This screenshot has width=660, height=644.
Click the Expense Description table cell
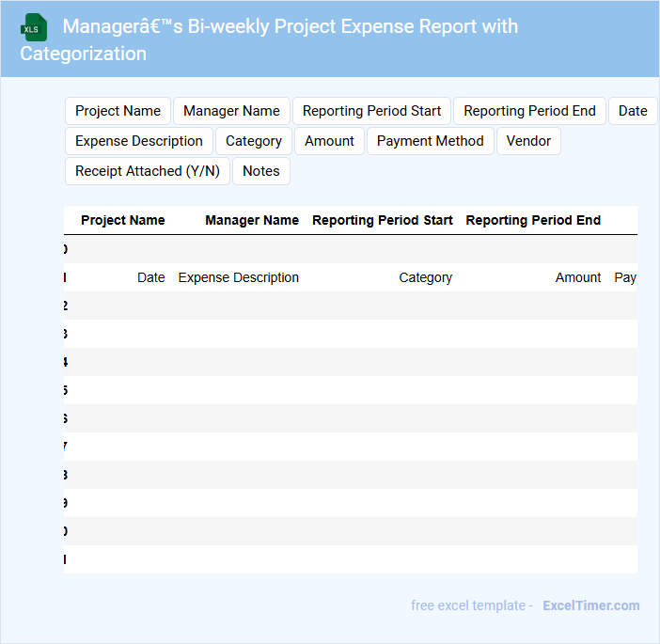[239, 277]
